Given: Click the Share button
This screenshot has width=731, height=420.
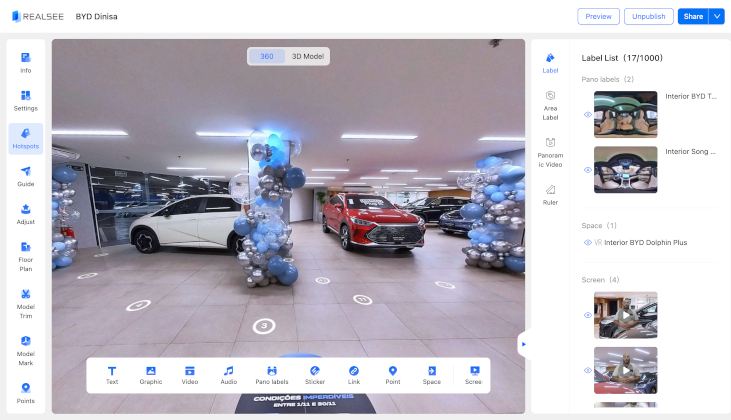Looking at the screenshot, I should [693, 16].
